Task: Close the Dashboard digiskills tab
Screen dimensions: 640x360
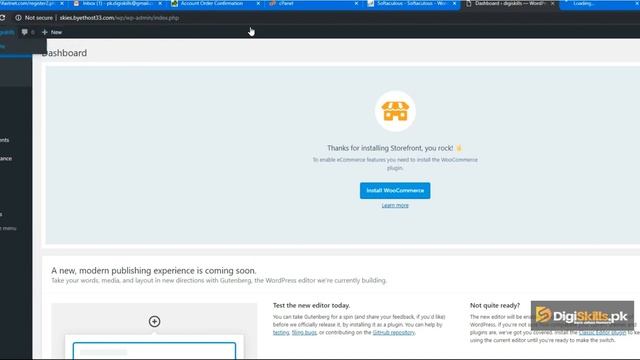Action: pyautogui.click(x=552, y=3)
